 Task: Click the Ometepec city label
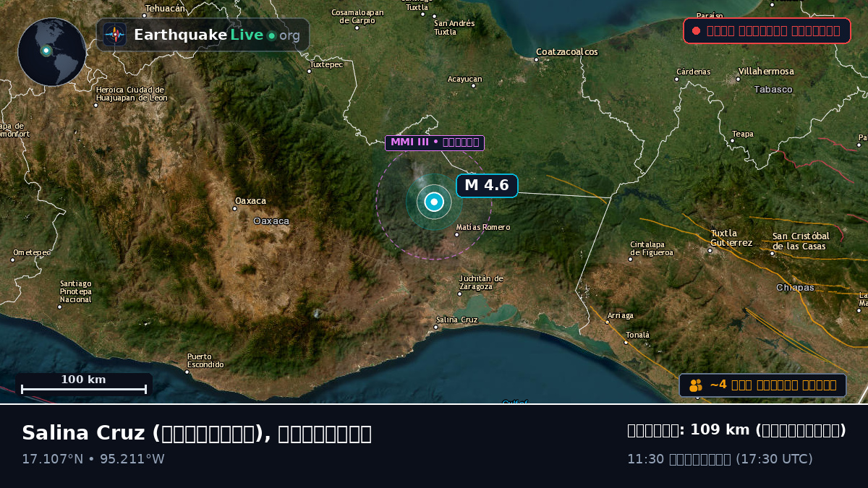pos(32,252)
